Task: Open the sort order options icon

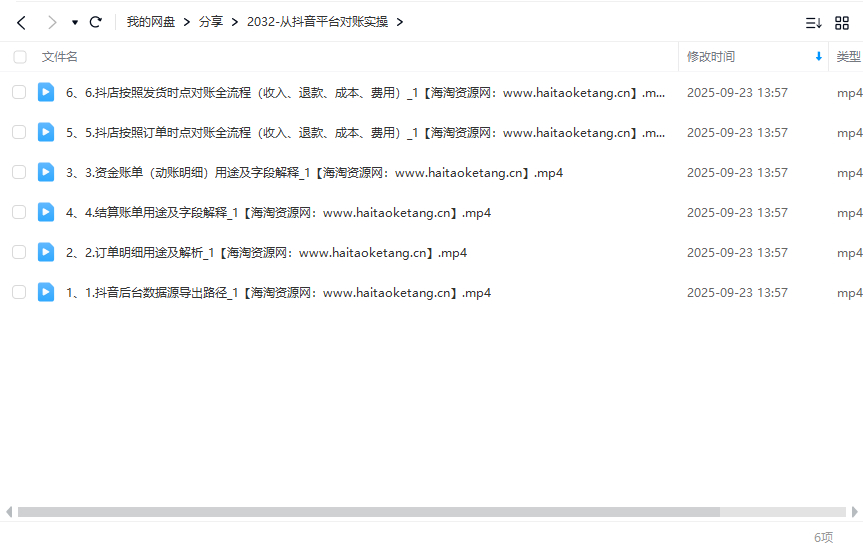Action: 814,22
